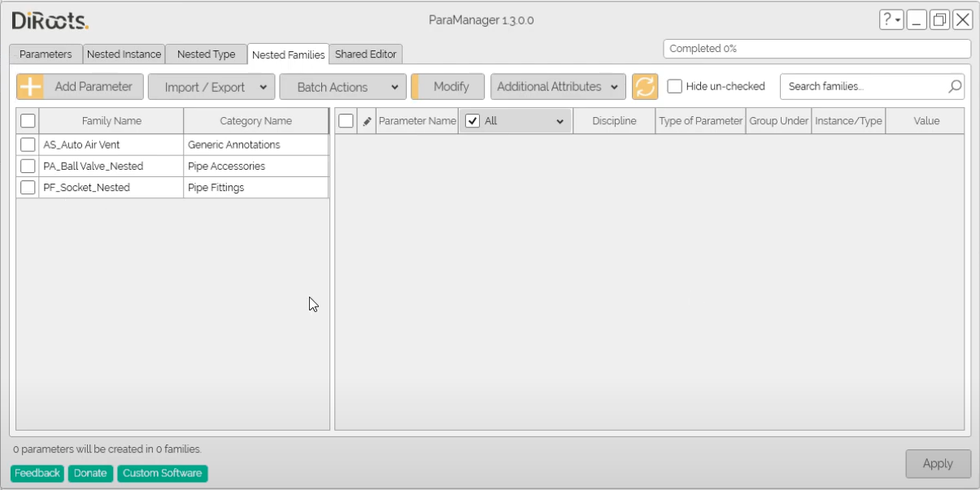Open the help question mark menu
Viewport: 980px width, 490px height.
891,20
